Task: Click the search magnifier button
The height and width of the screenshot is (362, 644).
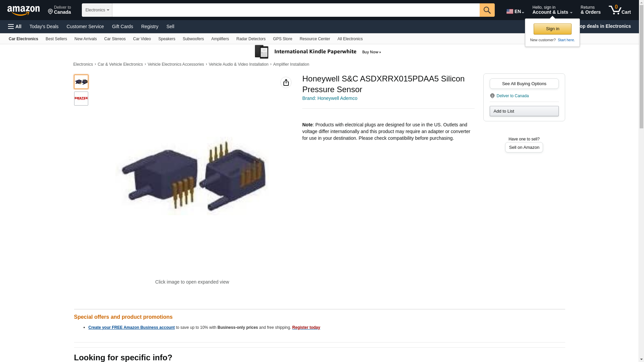Action: click(x=487, y=10)
